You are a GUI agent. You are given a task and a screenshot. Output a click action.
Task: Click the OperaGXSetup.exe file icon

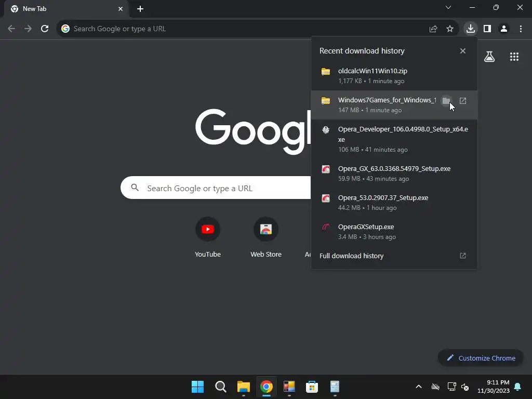(x=326, y=227)
